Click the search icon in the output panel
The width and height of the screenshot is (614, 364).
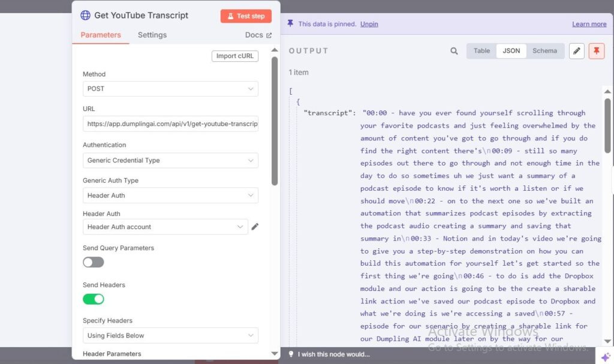click(454, 51)
